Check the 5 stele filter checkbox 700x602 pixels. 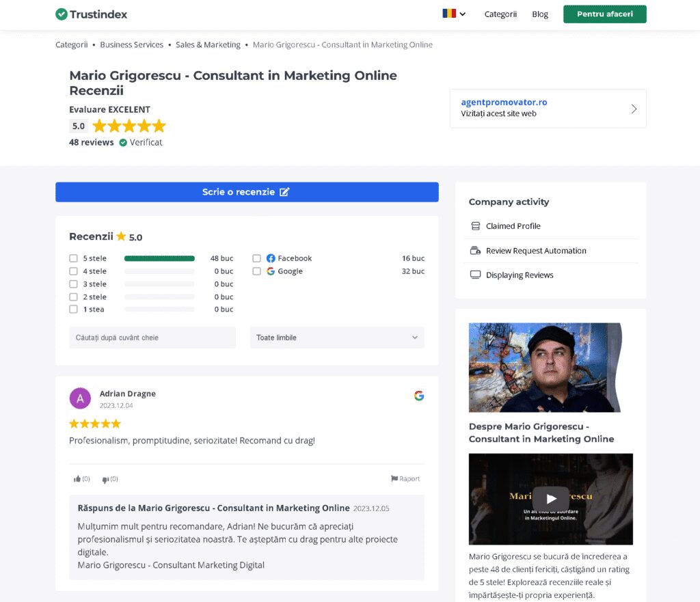(x=74, y=258)
